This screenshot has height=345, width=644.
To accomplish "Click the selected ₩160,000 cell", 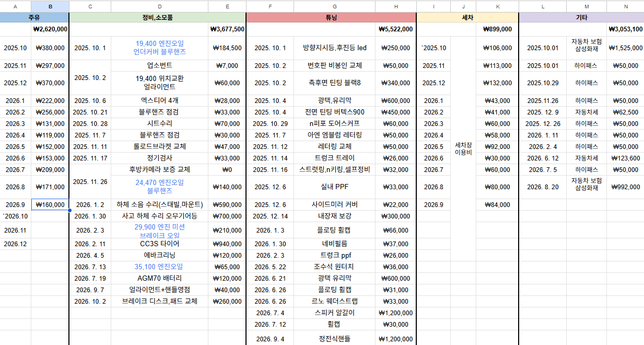I will coord(50,205).
